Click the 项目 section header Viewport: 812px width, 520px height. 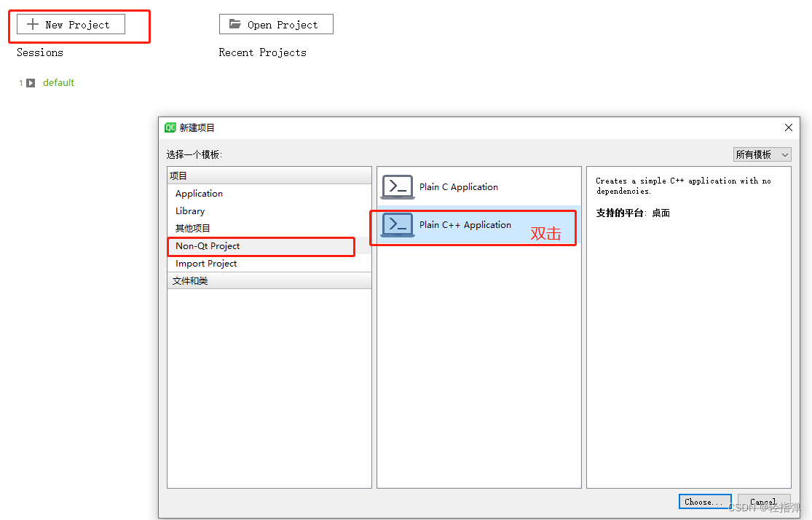(x=269, y=176)
